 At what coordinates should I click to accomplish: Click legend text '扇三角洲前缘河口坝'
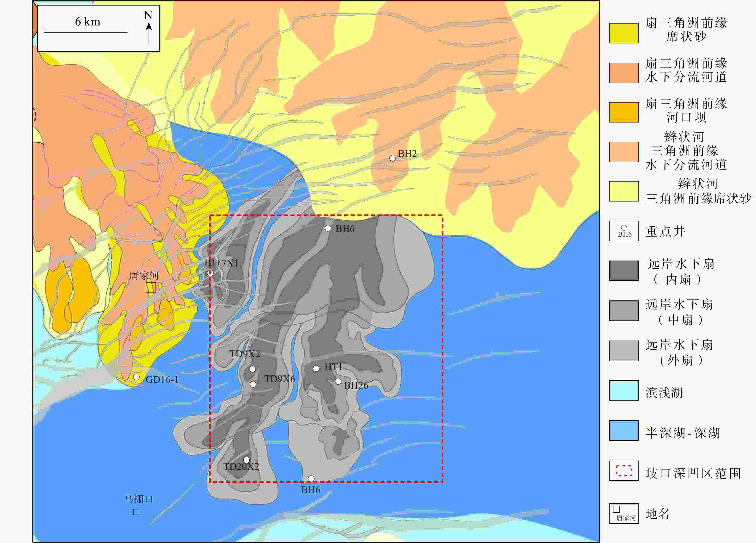pyautogui.click(x=686, y=110)
